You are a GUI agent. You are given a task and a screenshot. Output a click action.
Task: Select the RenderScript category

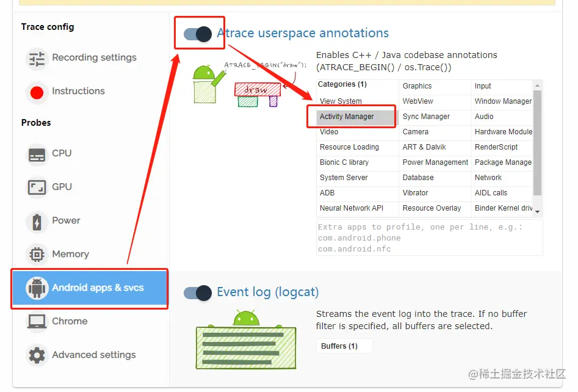click(x=502, y=147)
